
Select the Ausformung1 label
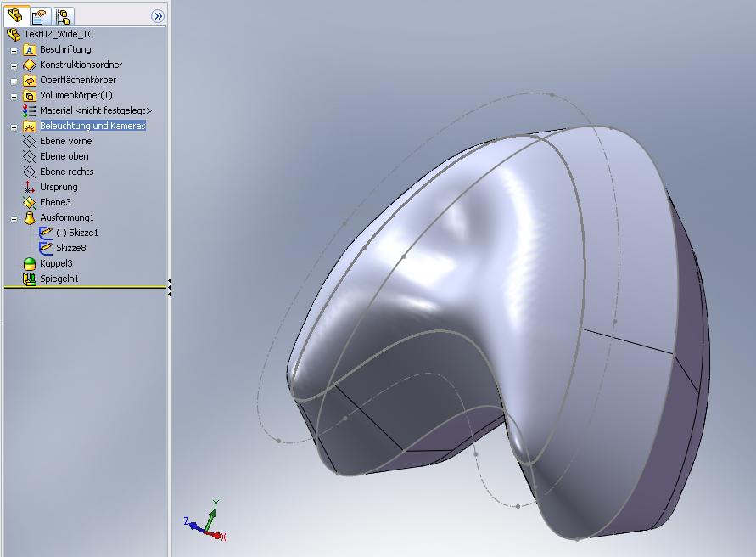[67, 217]
